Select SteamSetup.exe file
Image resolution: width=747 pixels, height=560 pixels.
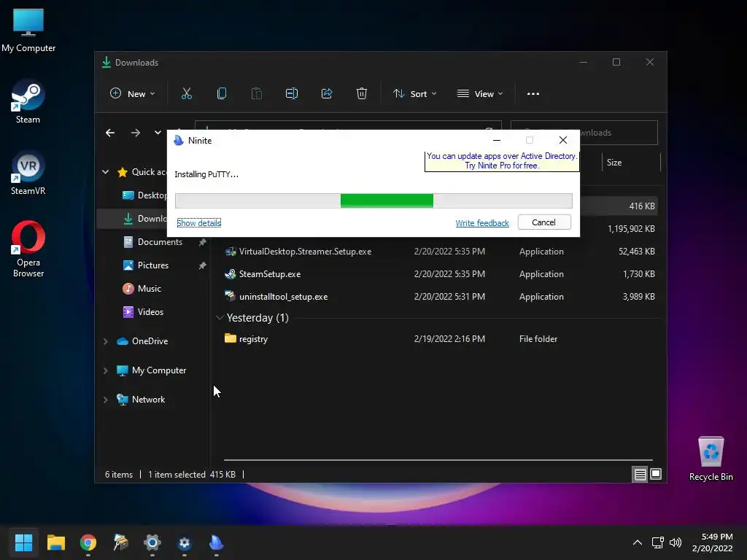tap(270, 274)
